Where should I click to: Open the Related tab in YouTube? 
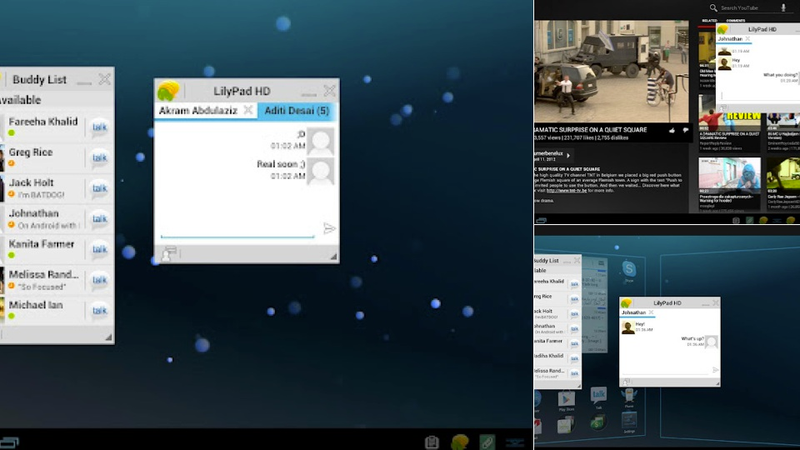(x=709, y=21)
